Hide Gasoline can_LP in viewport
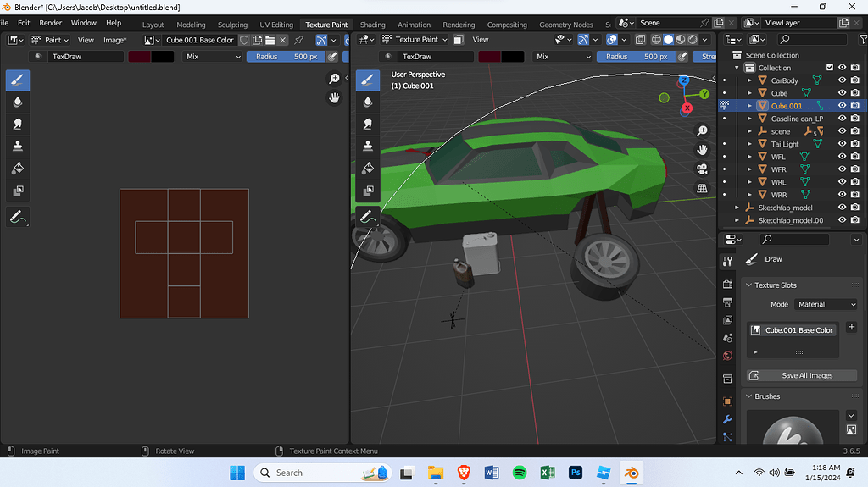 [842, 119]
